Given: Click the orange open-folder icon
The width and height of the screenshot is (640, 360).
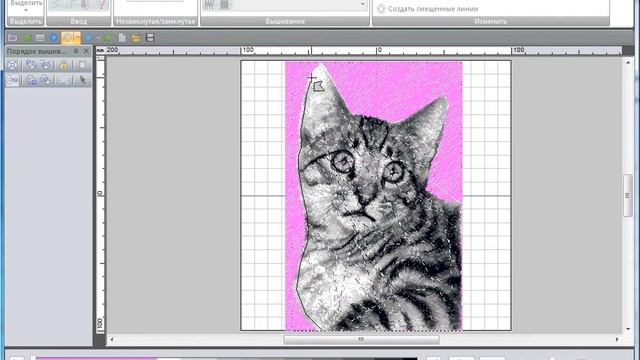Looking at the screenshot, I should [x=136, y=38].
